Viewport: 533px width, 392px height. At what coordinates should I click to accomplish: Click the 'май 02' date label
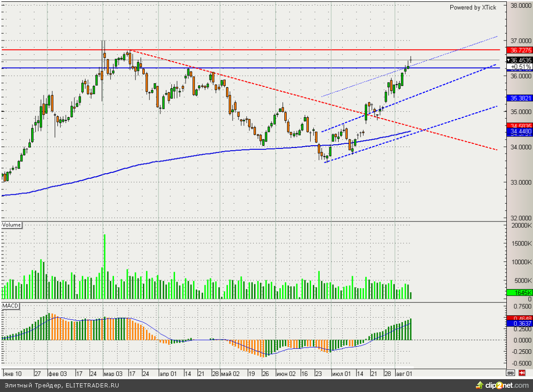(230, 374)
